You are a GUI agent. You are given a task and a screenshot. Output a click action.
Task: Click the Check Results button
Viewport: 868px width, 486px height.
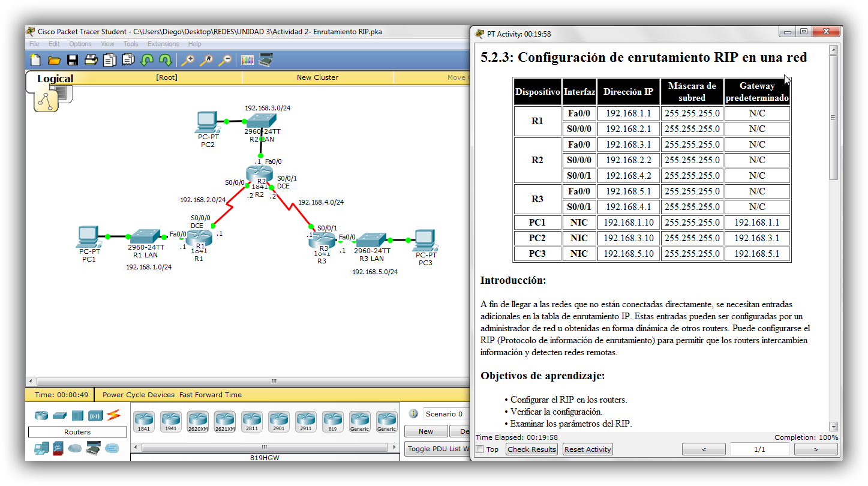point(531,449)
